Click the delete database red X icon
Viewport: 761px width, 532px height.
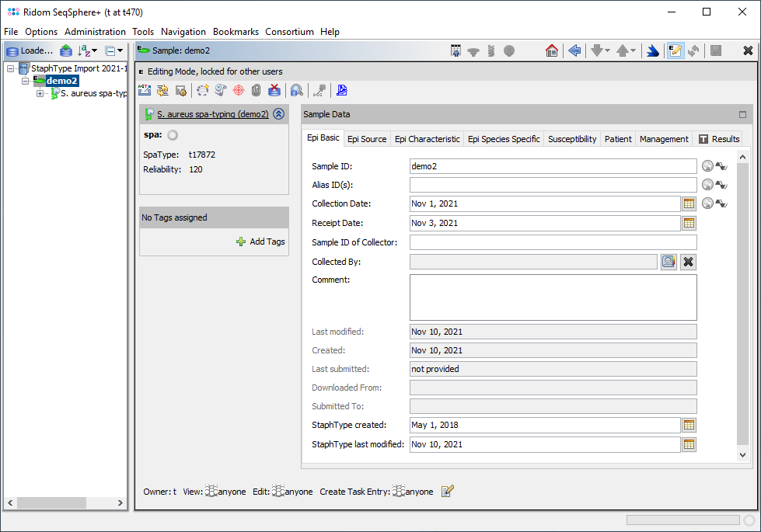pyautogui.click(x=274, y=90)
